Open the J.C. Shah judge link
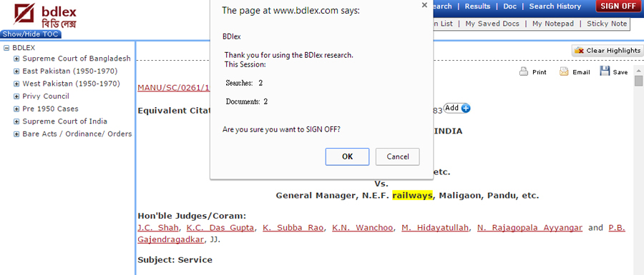Image resolution: width=644 pixels, height=275 pixels. click(x=158, y=228)
